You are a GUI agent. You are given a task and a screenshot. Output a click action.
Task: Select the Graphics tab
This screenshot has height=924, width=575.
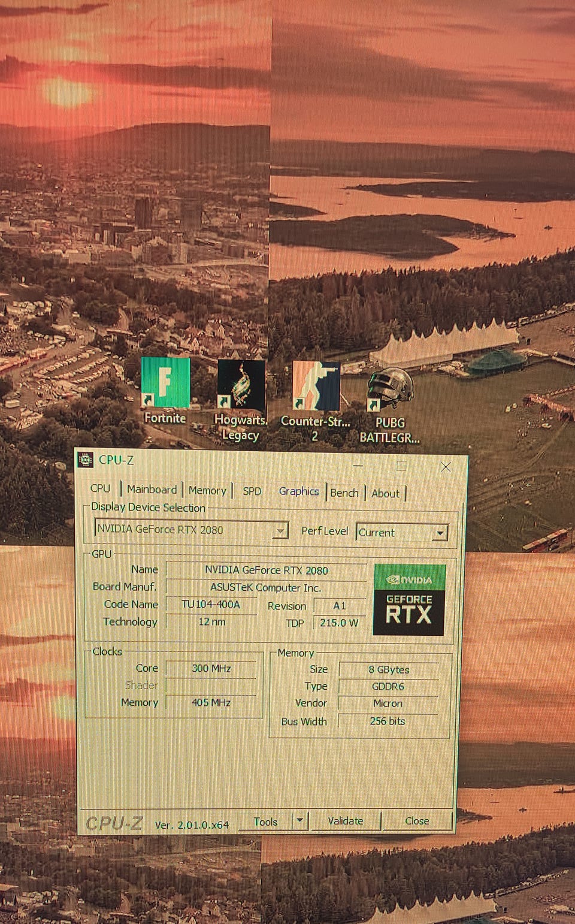coord(299,491)
